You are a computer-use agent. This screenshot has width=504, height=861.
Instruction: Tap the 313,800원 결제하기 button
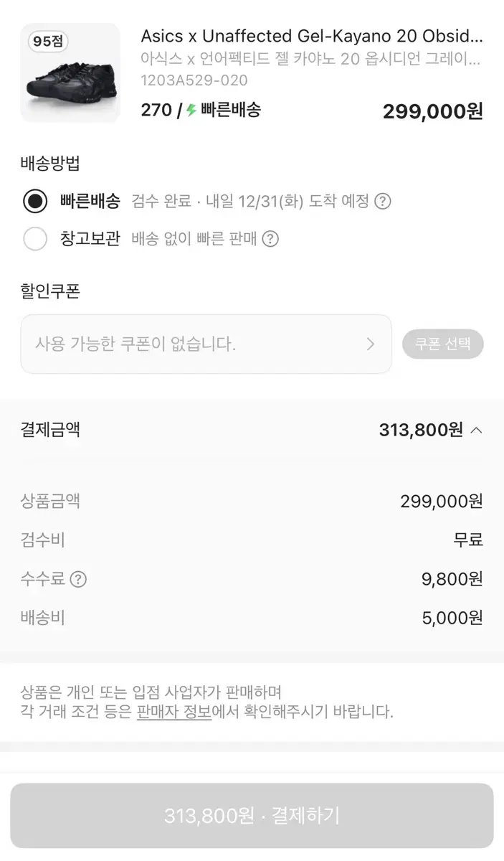point(252,816)
